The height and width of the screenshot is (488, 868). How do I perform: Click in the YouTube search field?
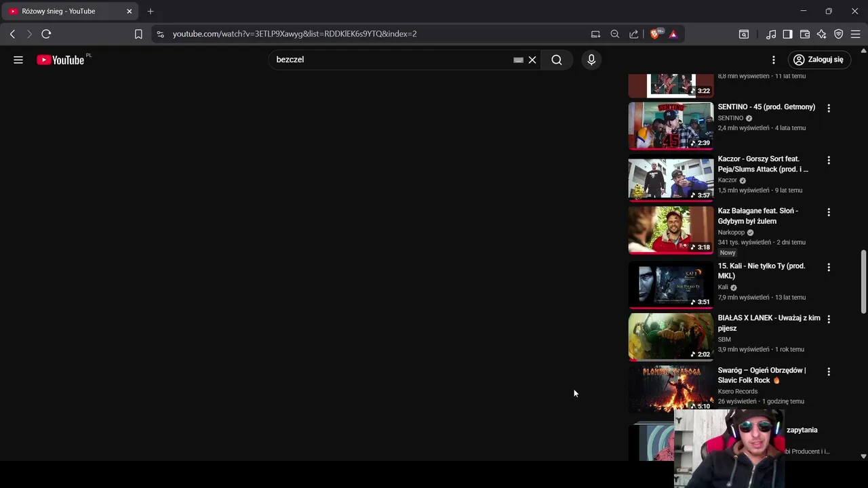pyautogui.click(x=392, y=60)
